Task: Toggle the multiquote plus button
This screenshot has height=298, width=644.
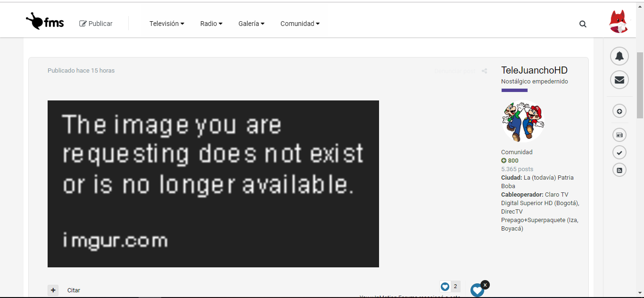Action: 53,290
